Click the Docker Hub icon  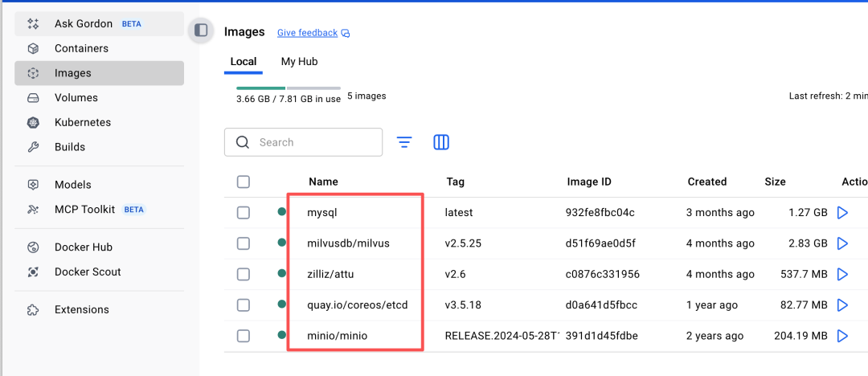pos(33,247)
